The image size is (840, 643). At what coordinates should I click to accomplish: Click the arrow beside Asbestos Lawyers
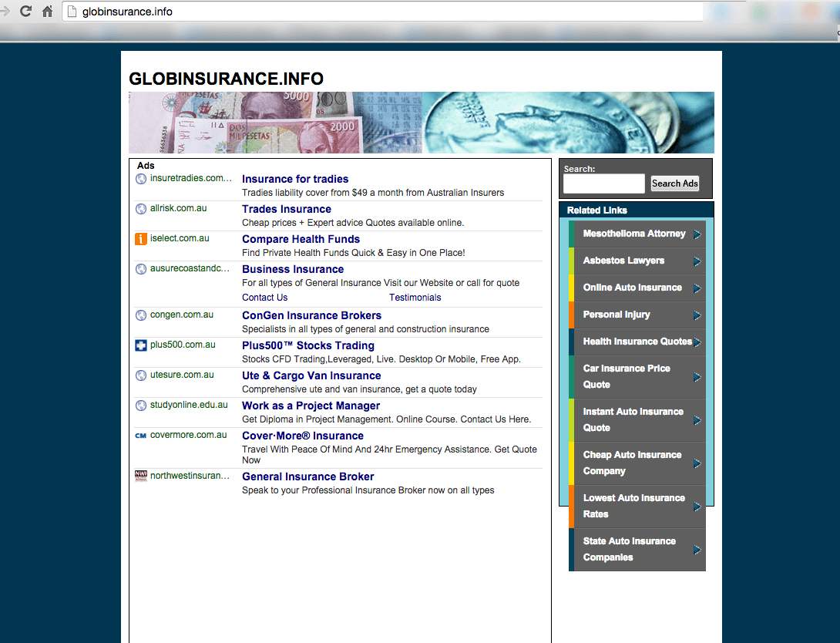tap(697, 261)
